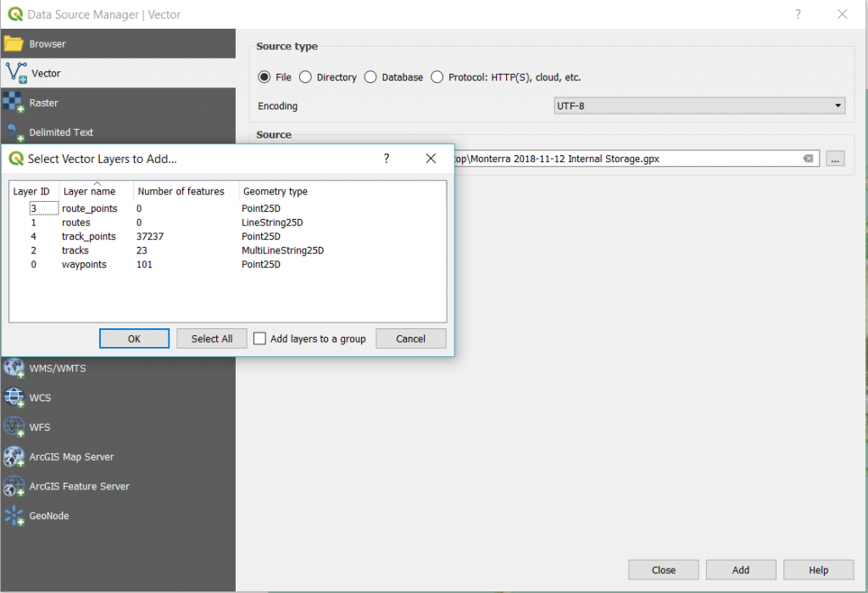Sort by Number of features column header

(x=186, y=191)
